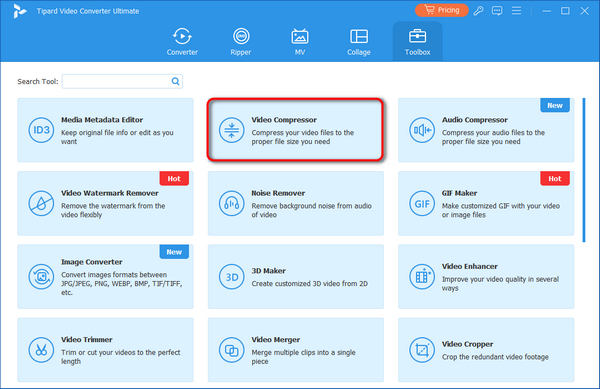This screenshot has width=600, height=389.
Task: Click the Tipard app logo
Action: click(x=19, y=11)
